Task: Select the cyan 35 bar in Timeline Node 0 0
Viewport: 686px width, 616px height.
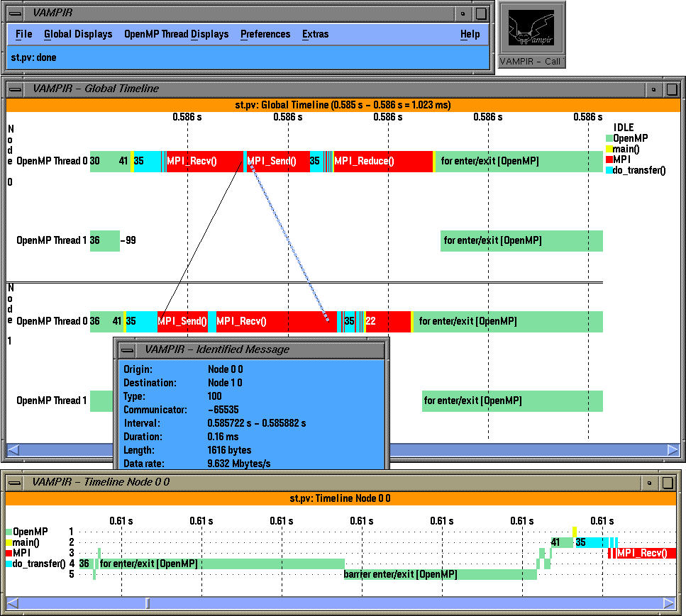Action: pos(592,542)
